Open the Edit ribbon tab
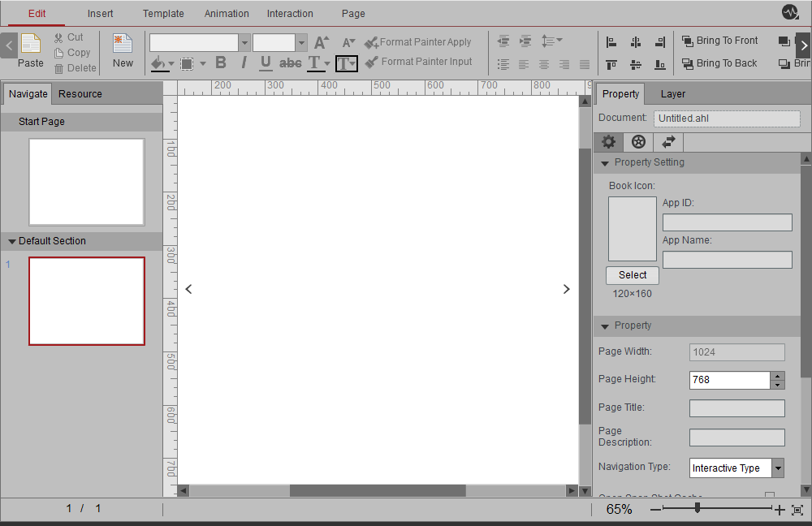Viewport: 812px width, 526px height. pos(37,14)
